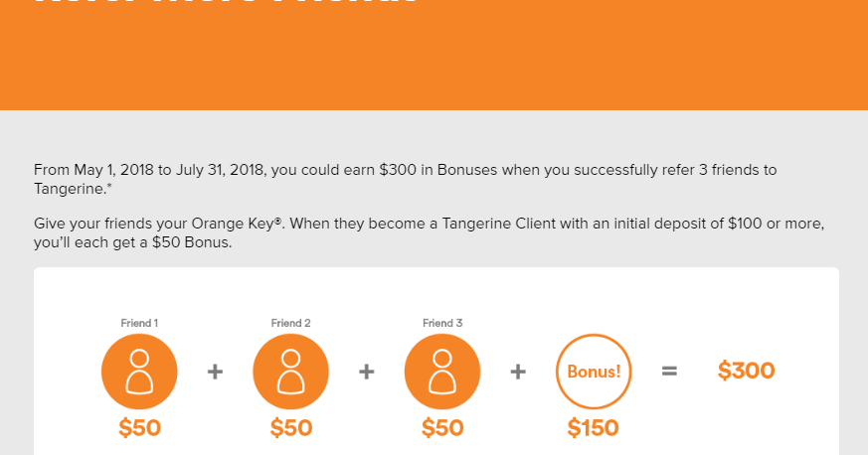Select the Bonus! circle badge
The width and height of the screenshot is (868, 455).
click(x=594, y=371)
